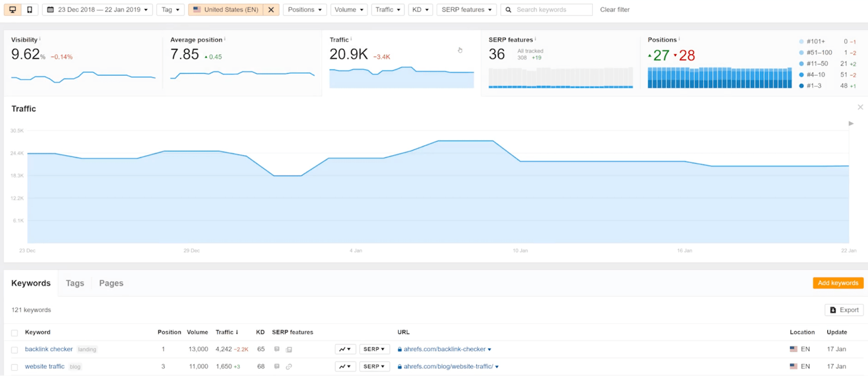The image size is (868, 376).
Task: Remove the United States (EN) filter
Action: click(x=271, y=10)
